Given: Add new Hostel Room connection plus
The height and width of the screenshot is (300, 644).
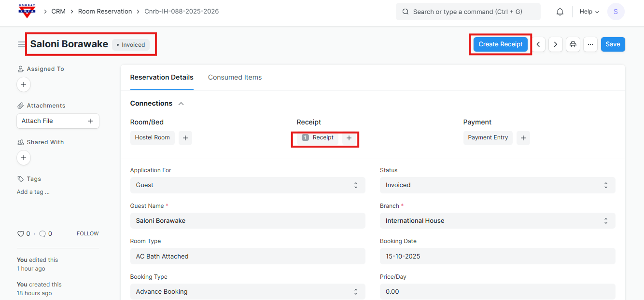Looking at the screenshot, I should point(185,138).
